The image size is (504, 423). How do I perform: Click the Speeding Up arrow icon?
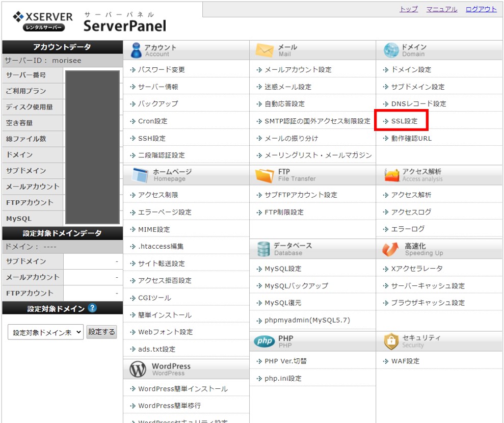click(x=390, y=249)
